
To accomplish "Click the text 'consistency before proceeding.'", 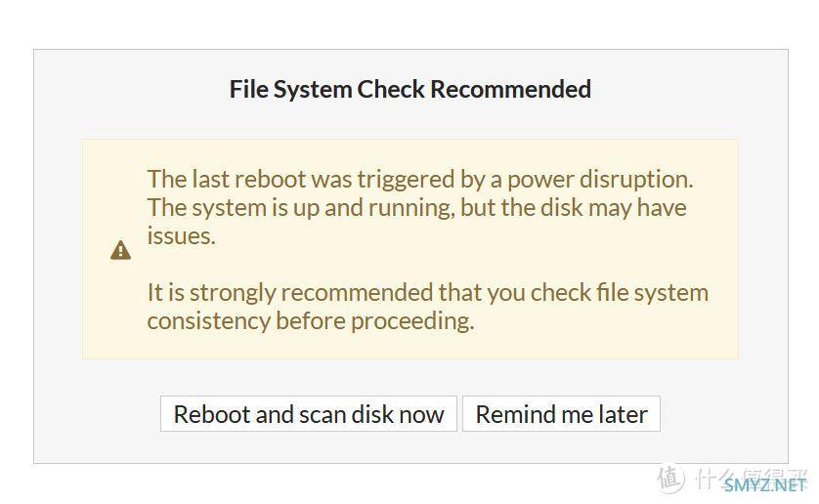I will 311,320.
